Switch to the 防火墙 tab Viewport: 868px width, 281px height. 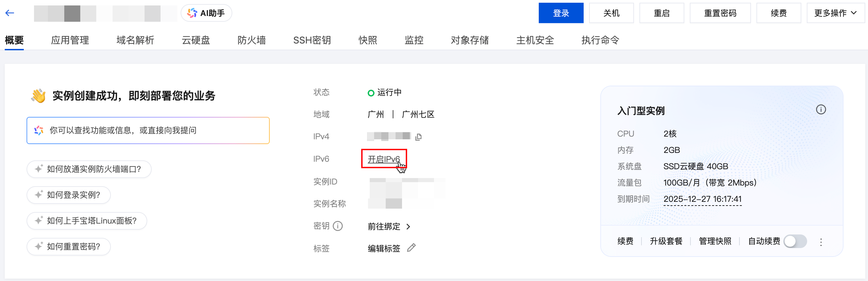pos(251,40)
